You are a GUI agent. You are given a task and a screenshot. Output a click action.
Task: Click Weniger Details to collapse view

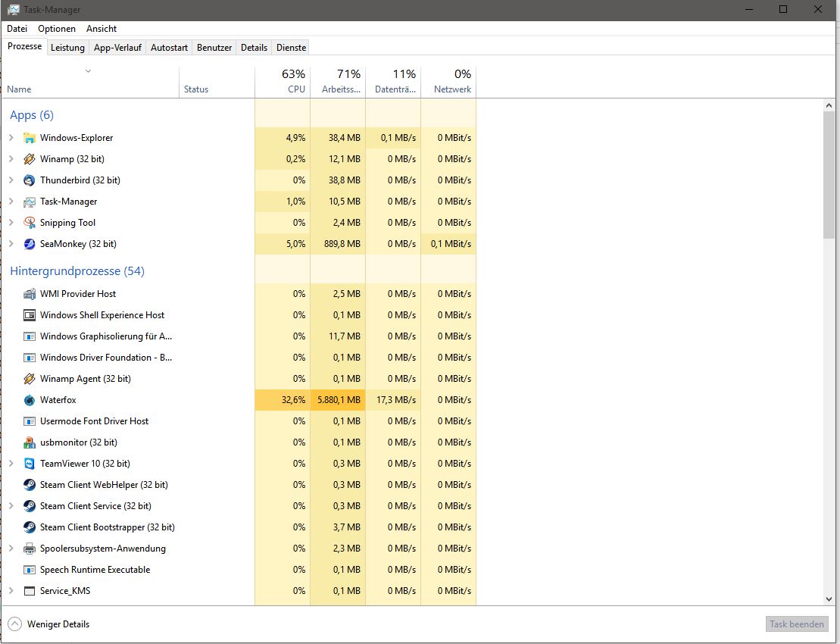pyautogui.click(x=48, y=624)
